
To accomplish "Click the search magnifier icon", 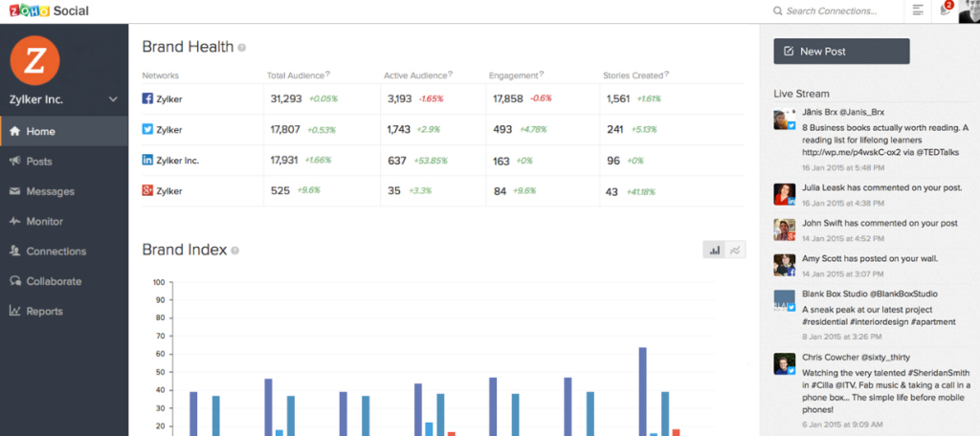I will coord(777,11).
